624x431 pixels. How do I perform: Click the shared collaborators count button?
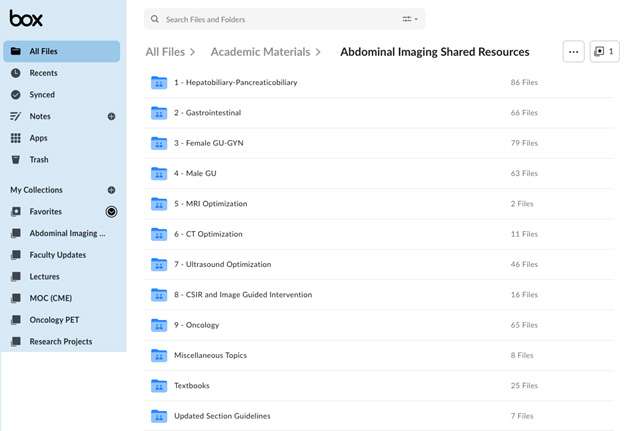pyautogui.click(x=604, y=52)
